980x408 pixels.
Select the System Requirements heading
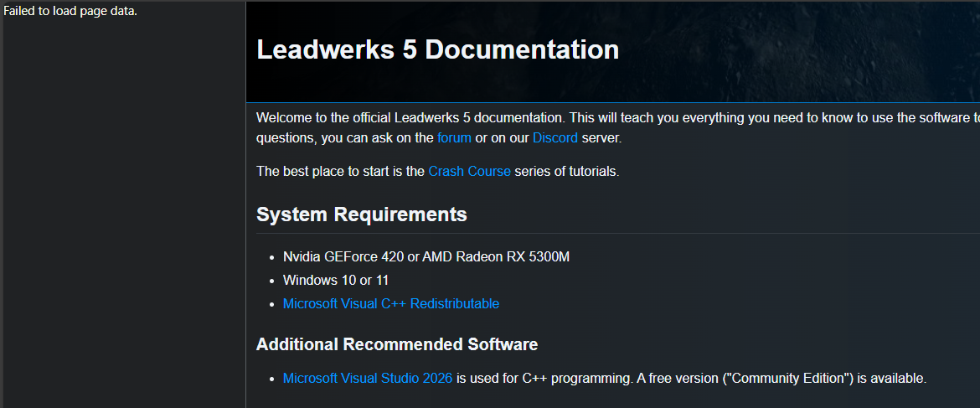[x=361, y=214]
